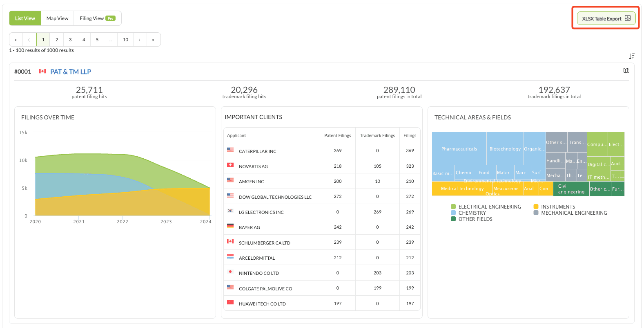Switch to Map View tab
Viewport: 644px width, 328px height.
(57, 18)
